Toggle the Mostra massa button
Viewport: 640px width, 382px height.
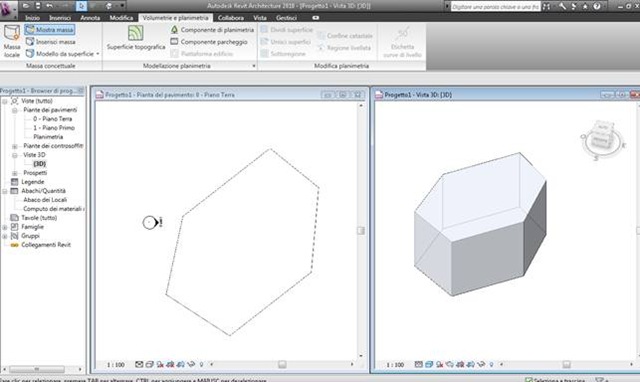click(49, 30)
